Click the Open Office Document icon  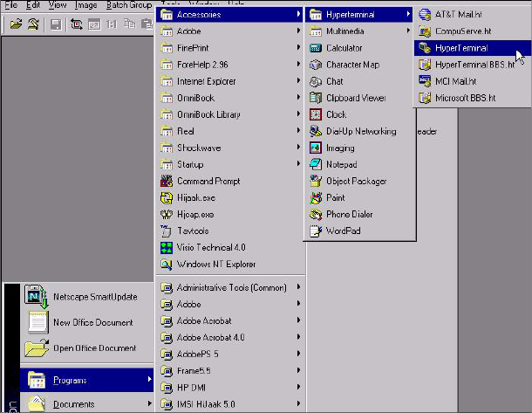(x=37, y=348)
